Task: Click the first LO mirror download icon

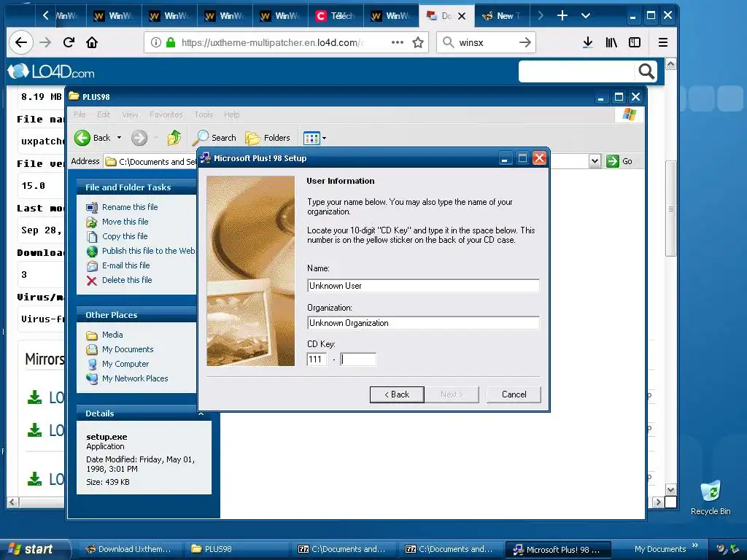Action: coord(34,397)
